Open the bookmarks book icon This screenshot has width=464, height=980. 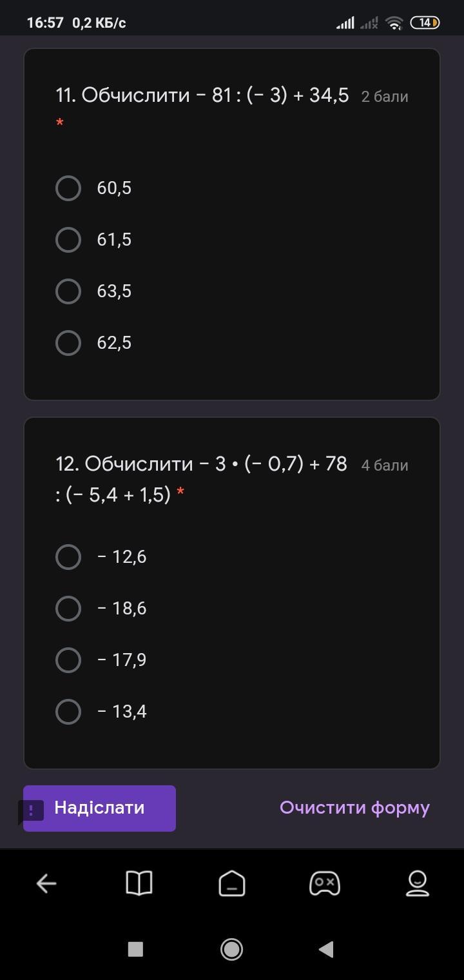click(x=139, y=883)
